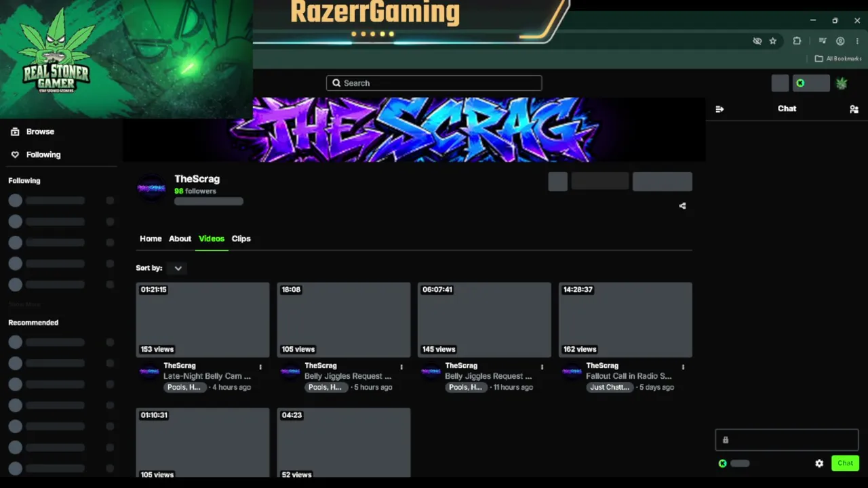This screenshot has width=868, height=488.
Task: Open Belly Jiggles Request video from 5 hours ago
Action: click(x=348, y=376)
